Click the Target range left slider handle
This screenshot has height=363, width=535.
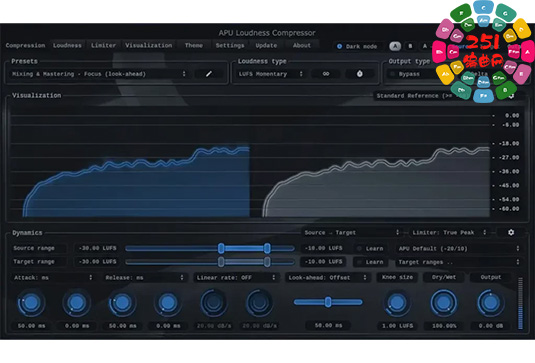point(221,262)
